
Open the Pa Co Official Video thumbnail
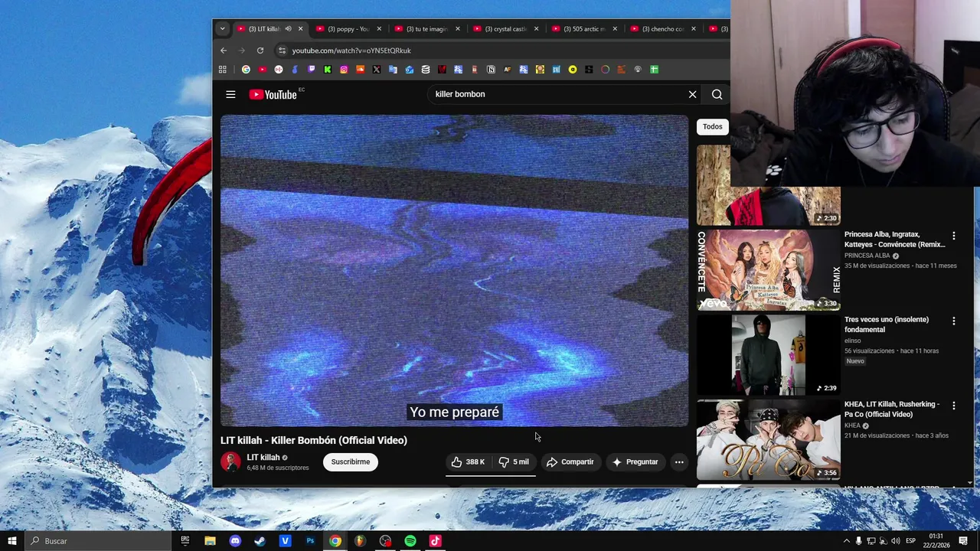[768, 440]
